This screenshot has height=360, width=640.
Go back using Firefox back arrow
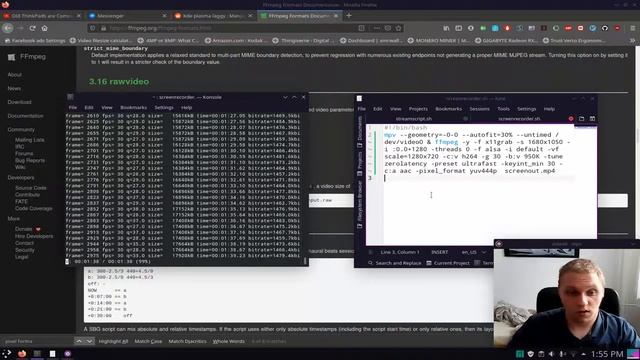(8, 28)
